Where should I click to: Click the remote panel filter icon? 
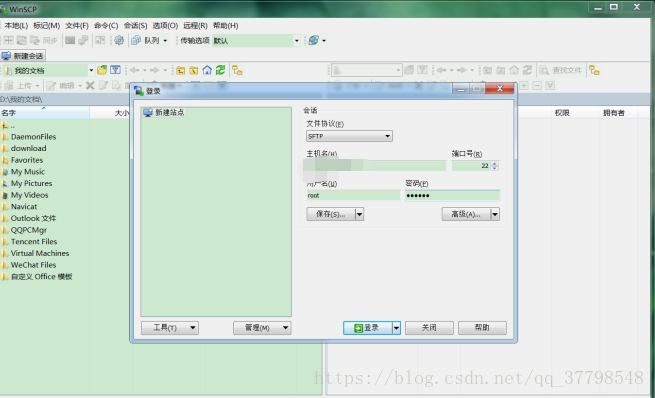tap(422, 70)
